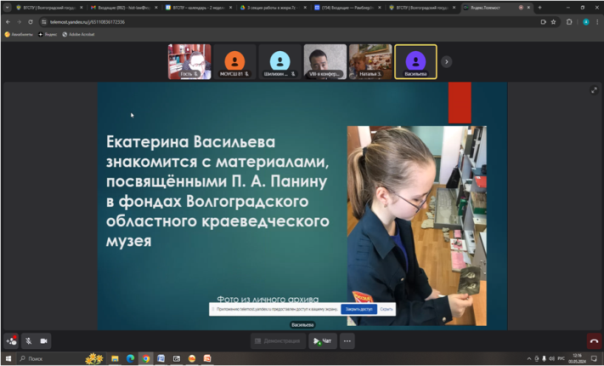Bookmark this page with the star icon
The height and width of the screenshot is (366, 604).
pos(554,22)
